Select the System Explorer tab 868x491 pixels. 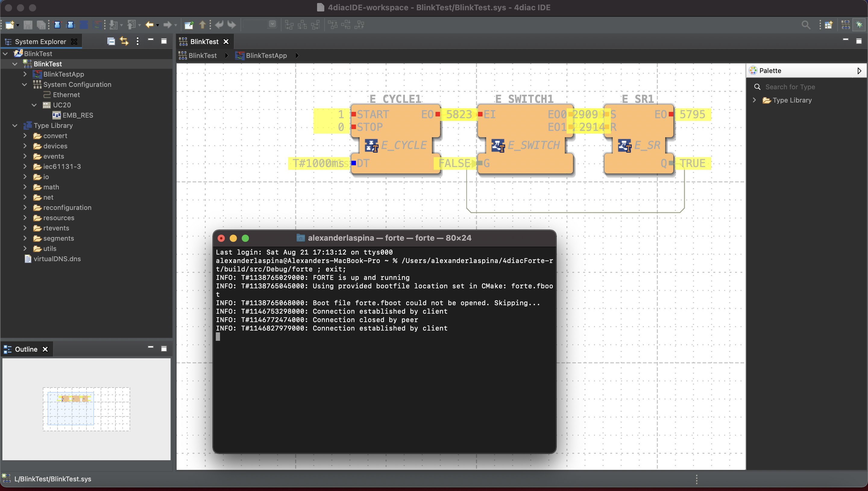pos(40,42)
